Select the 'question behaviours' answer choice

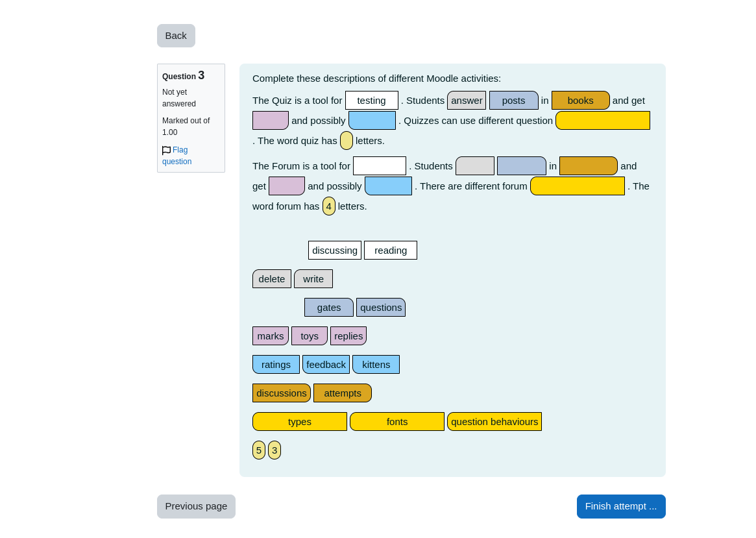point(494,421)
